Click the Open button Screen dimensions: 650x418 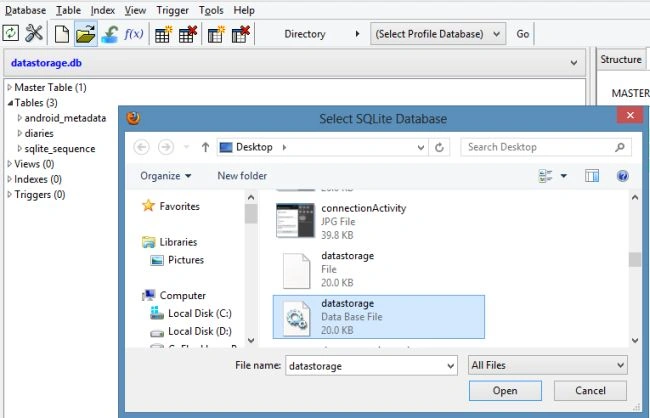(505, 391)
